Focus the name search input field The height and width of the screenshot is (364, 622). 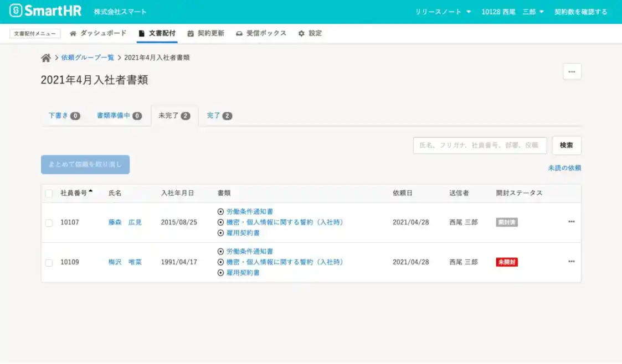pos(480,145)
